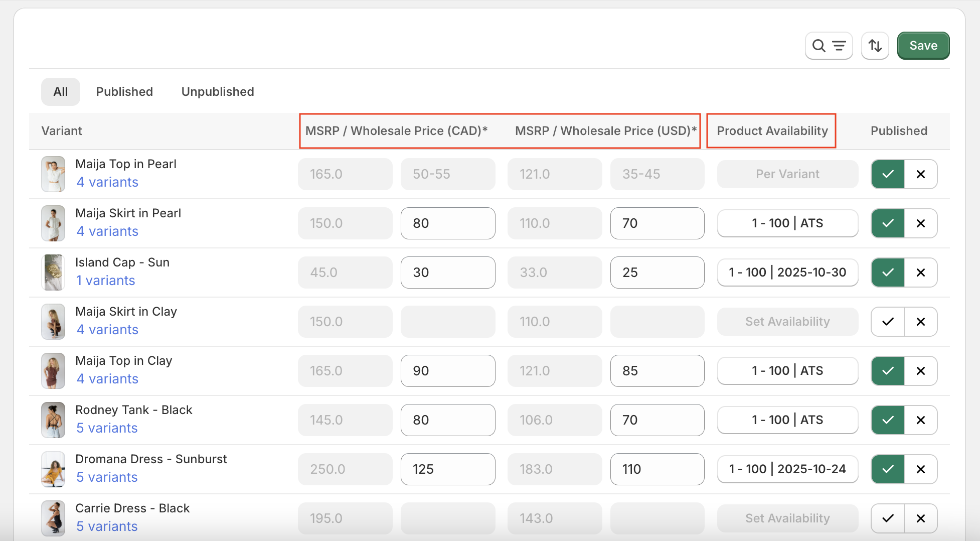The width and height of the screenshot is (980, 541).
Task: Edit CAD wholesale price 80 for Rodney Tank
Action: point(448,420)
